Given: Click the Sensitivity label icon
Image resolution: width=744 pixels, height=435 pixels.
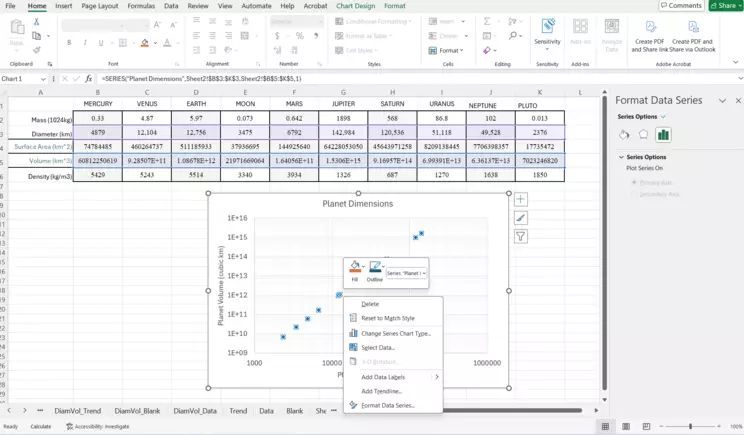Looking at the screenshot, I should [548, 26].
